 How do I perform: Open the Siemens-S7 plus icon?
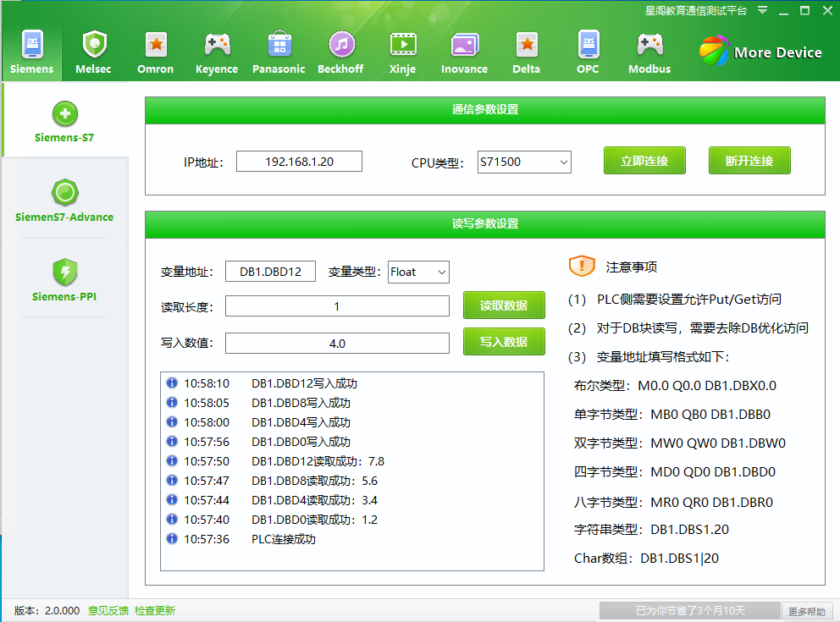65,113
